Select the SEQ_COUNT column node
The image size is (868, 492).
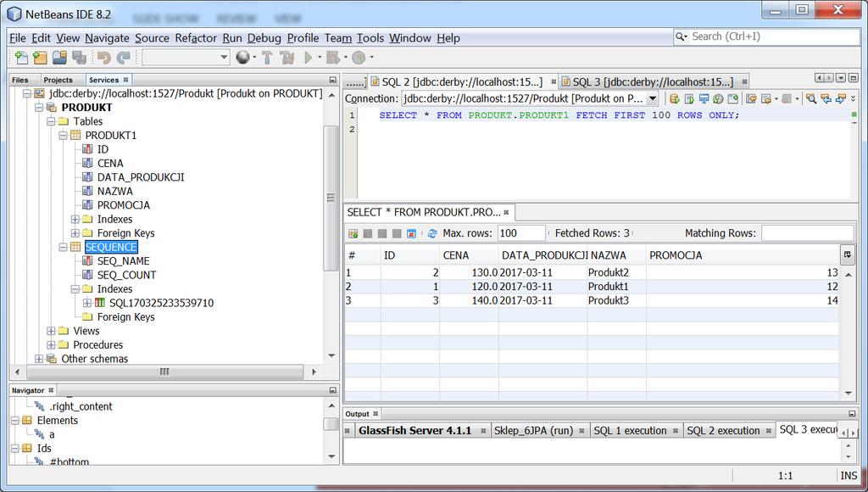pos(127,275)
